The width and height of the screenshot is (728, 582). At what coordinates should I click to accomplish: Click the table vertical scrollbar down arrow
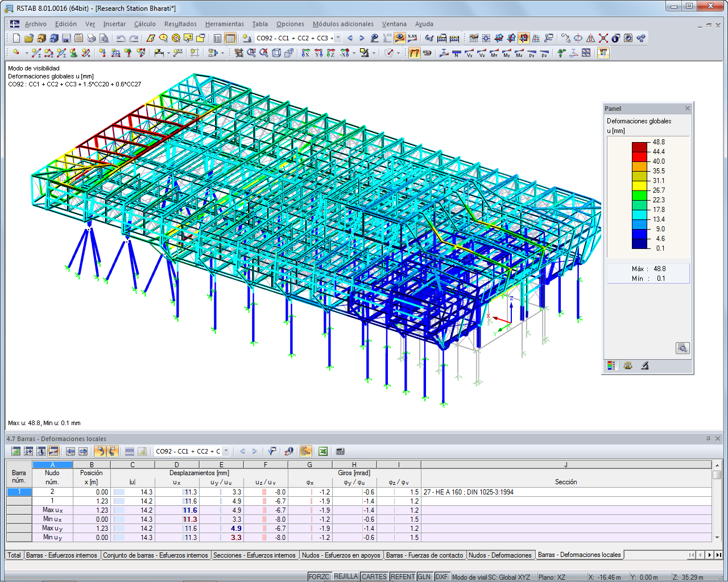[x=717, y=537]
